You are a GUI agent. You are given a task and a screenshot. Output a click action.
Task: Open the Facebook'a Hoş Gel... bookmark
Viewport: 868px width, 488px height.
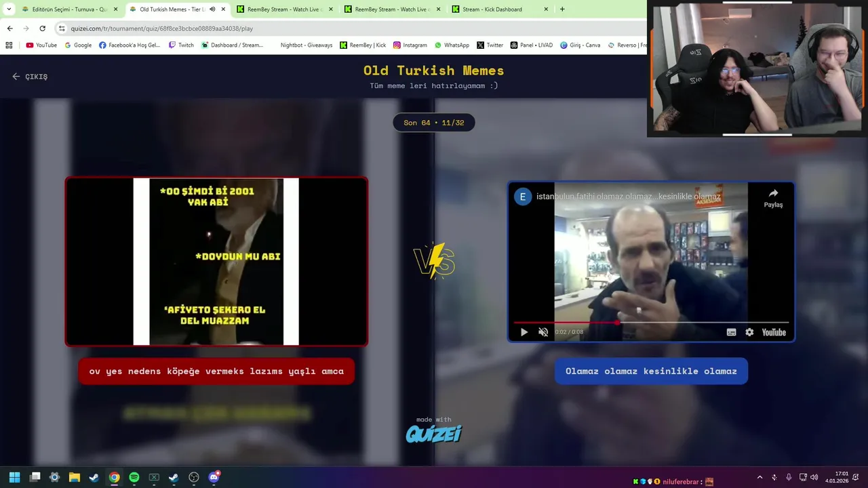(130, 45)
